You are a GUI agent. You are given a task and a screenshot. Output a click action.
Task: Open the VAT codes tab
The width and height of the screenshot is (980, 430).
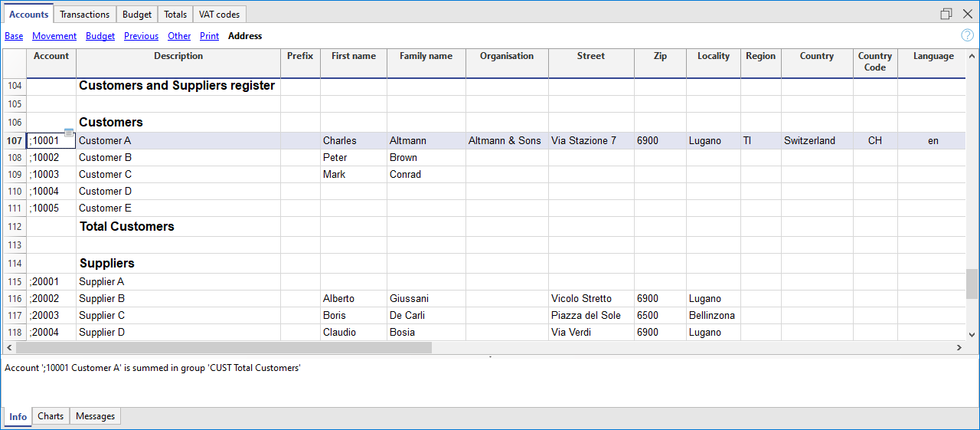[x=220, y=15]
